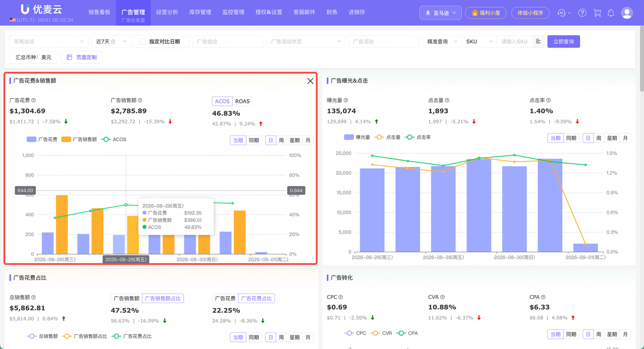Click help icon next to CPA
Viewport: 644px width, 349px height.
point(543,297)
